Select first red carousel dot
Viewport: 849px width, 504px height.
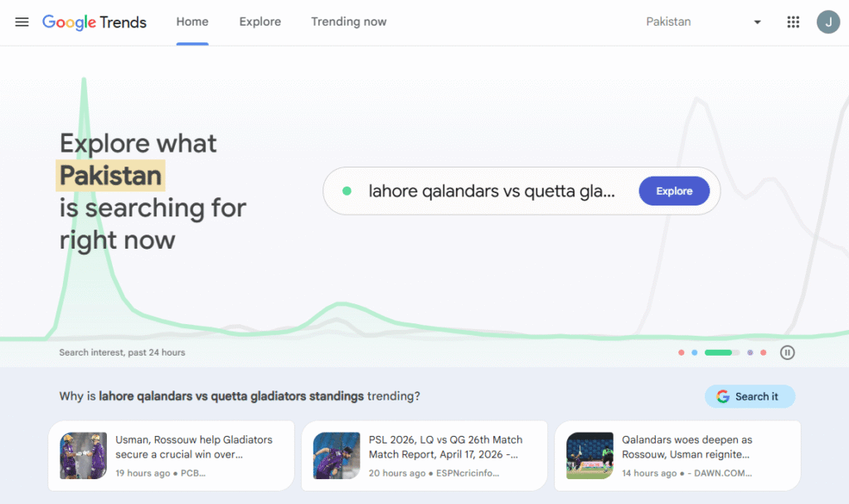(x=682, y=353)
